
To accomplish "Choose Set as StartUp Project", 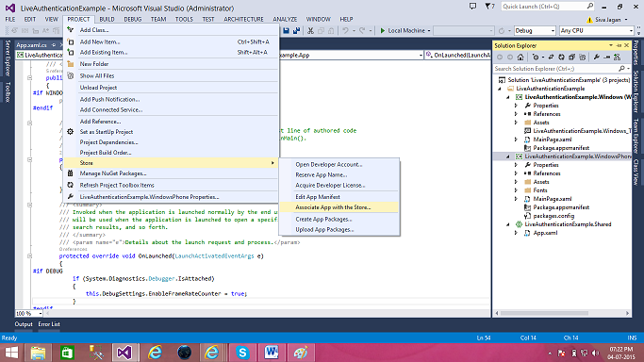I will click(x=172, y=132).
